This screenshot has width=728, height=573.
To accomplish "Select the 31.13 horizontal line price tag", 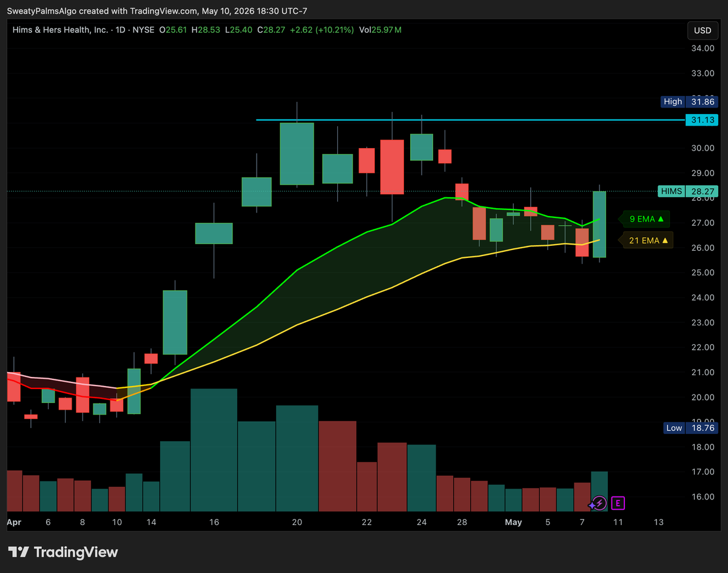I will click(701, 120).
